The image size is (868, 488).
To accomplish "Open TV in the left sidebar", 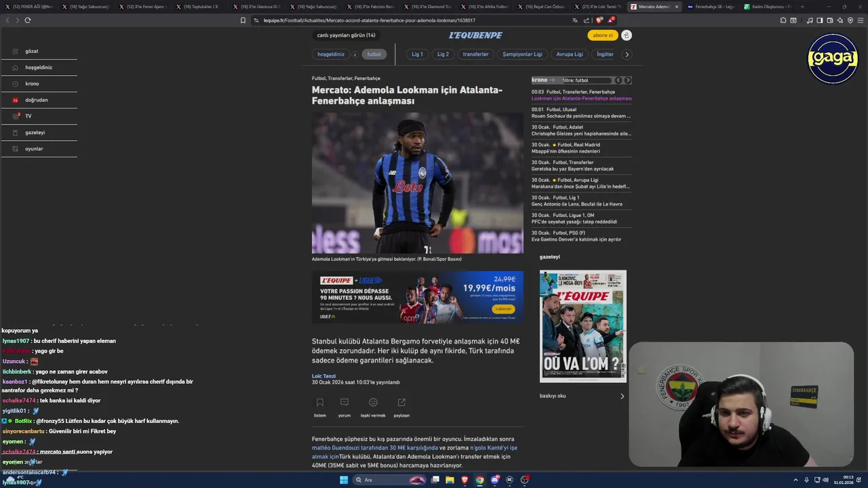I will click(39, 116).
